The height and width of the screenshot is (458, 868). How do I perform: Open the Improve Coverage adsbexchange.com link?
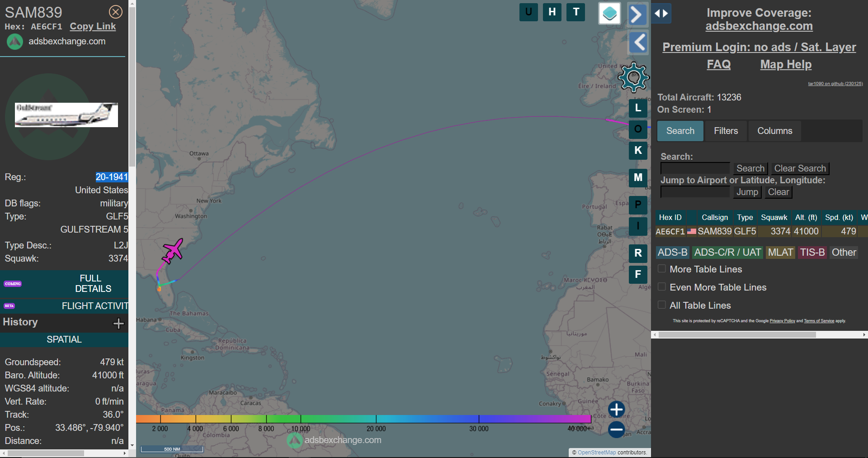coord(759,26)
